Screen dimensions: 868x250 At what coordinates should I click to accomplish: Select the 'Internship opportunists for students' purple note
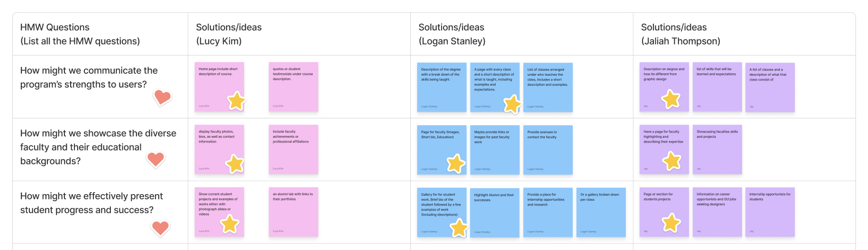click(770, 212)
